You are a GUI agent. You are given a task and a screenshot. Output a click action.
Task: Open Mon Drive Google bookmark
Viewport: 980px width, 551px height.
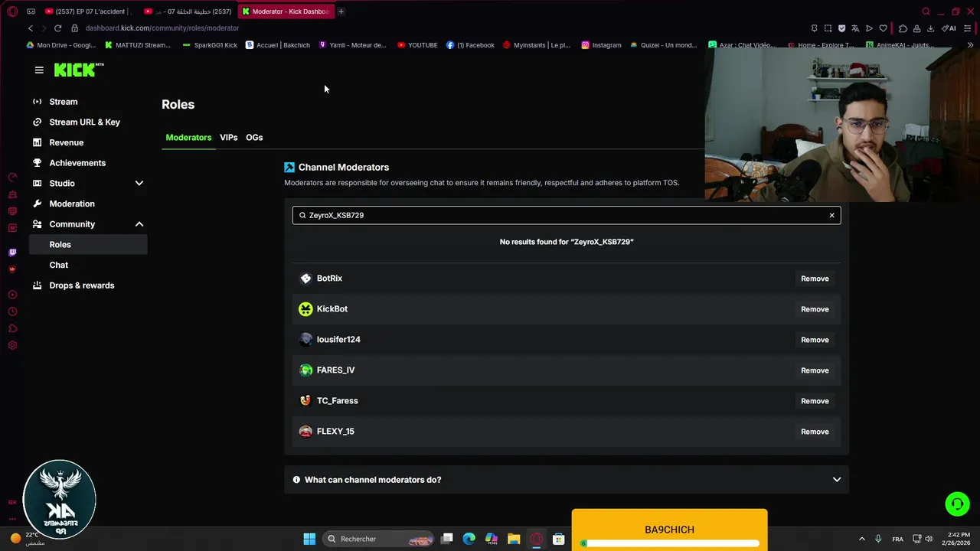pos(61,45)
